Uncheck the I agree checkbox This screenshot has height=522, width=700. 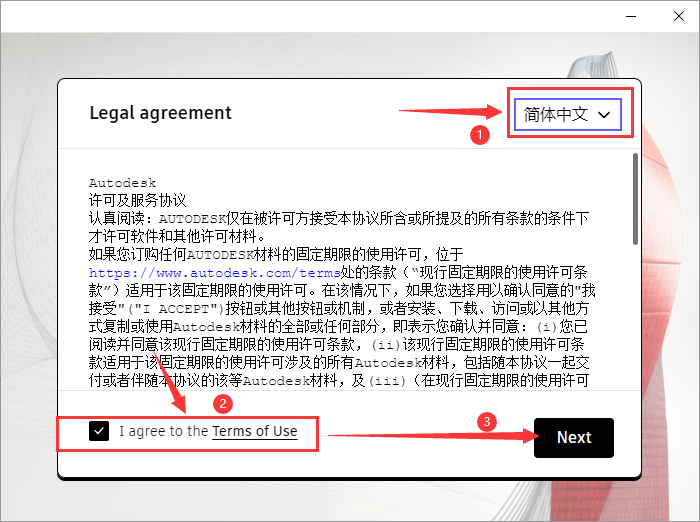[x=99, y=431]
